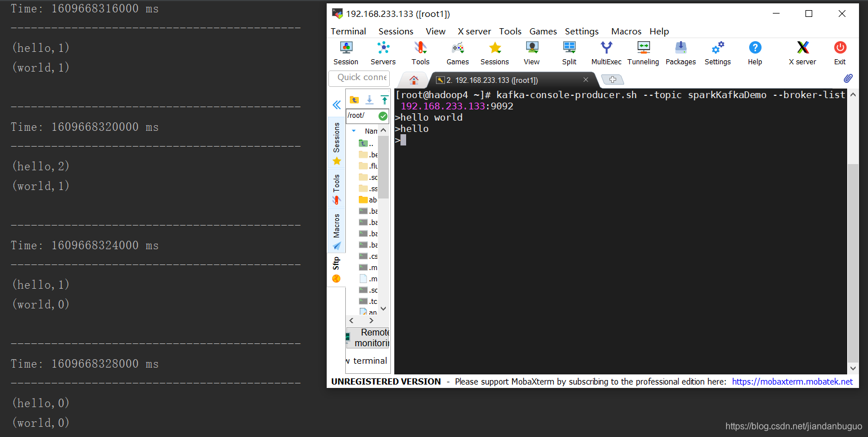The height and width of the screenshot is (437, 868).
Task: Click the terminal vertical scrollbar thumb
Action: click(x=853, y=262)
